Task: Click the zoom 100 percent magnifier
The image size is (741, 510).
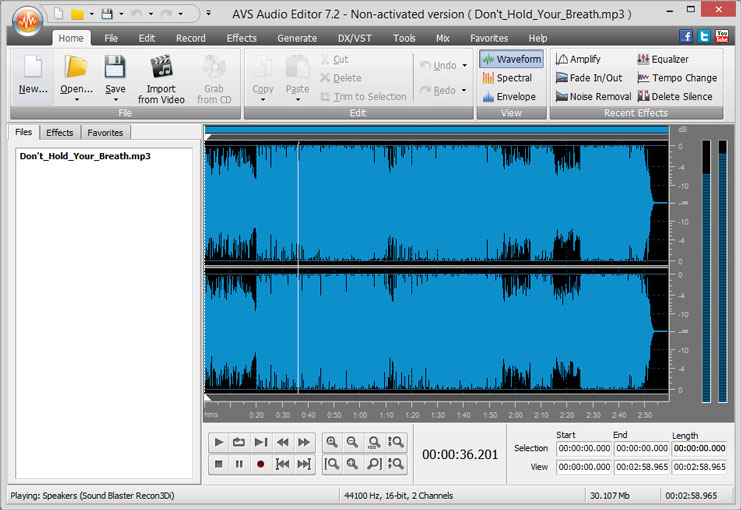Action: pyautogui.click(x=374, y=442)
